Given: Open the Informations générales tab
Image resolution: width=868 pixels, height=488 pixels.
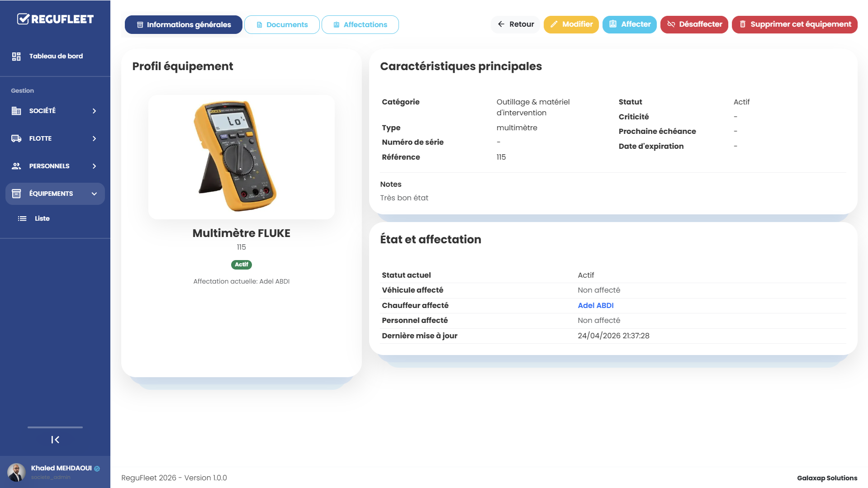Looking at the screenshot, I should click(x=184, y=25).
